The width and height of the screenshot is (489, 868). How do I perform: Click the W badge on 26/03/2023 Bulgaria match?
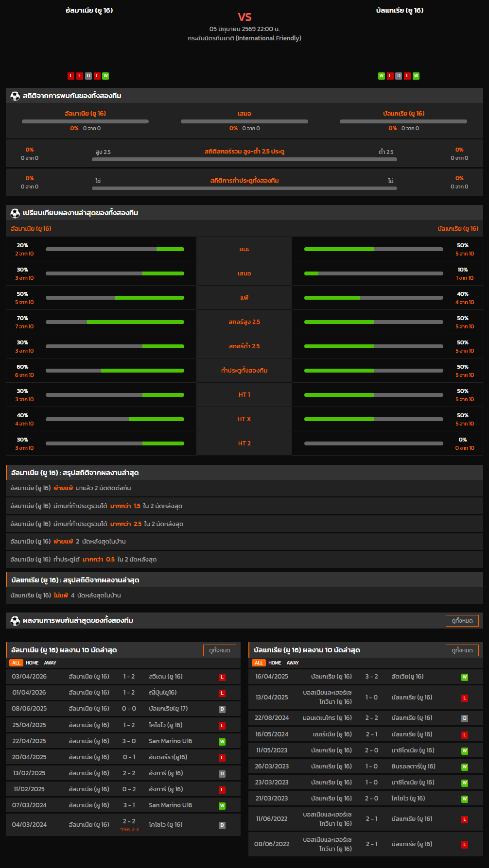[464, 767]
